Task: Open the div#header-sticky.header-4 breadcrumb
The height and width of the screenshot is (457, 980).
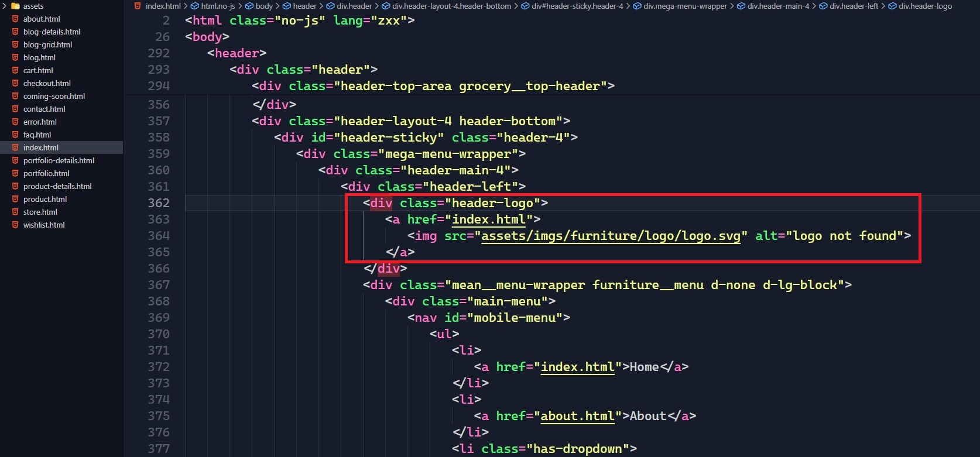Action: click(577, 6)
